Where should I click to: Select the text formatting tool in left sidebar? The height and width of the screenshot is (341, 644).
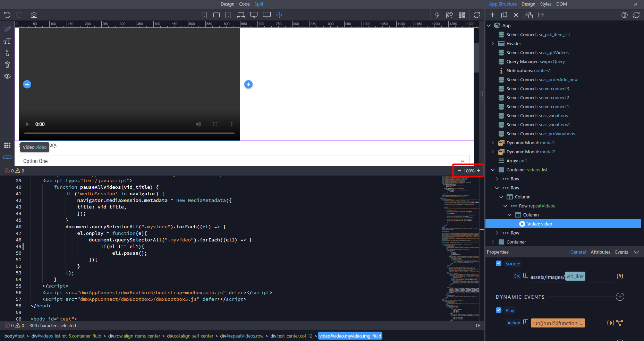[x=7, y=41]
